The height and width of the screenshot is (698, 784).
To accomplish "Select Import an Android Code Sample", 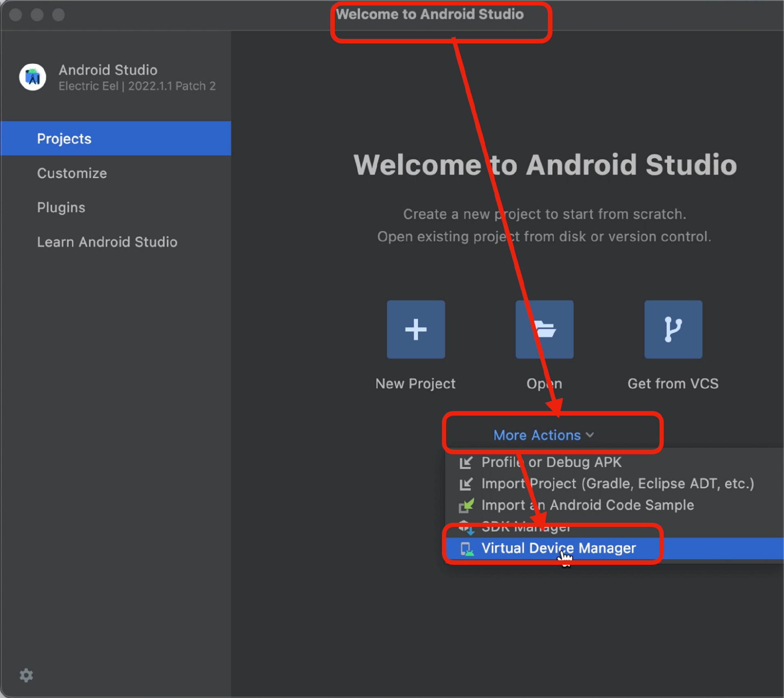I will click(x=614, y=505).
